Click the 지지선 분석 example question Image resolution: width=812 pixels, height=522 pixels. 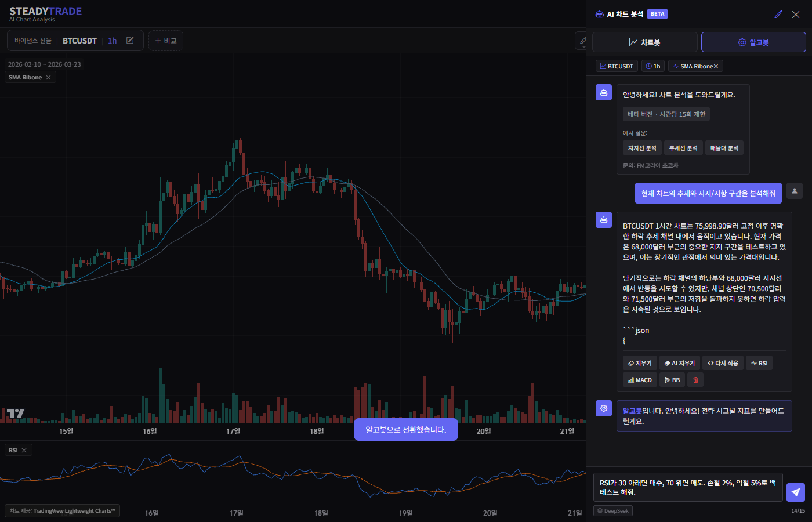(x=641, y=148)
